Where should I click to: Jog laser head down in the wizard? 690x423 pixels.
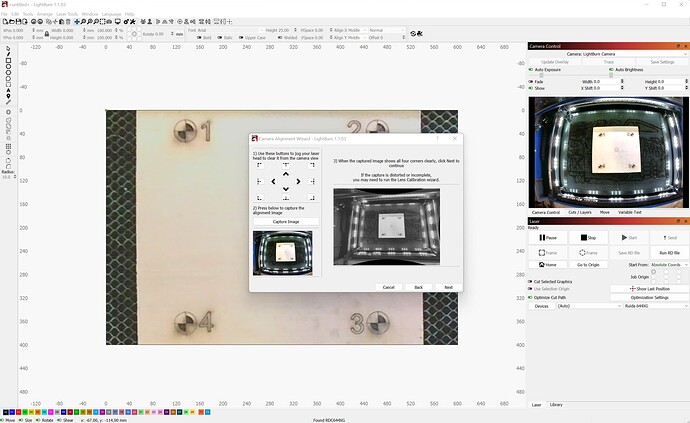tap(286, 189)
